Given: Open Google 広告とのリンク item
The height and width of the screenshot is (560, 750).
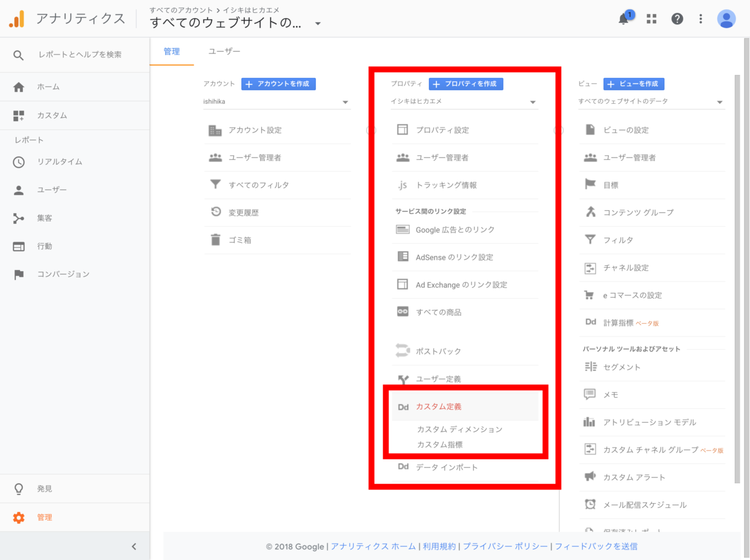Looking at the screenshot, I should [465, 230].
